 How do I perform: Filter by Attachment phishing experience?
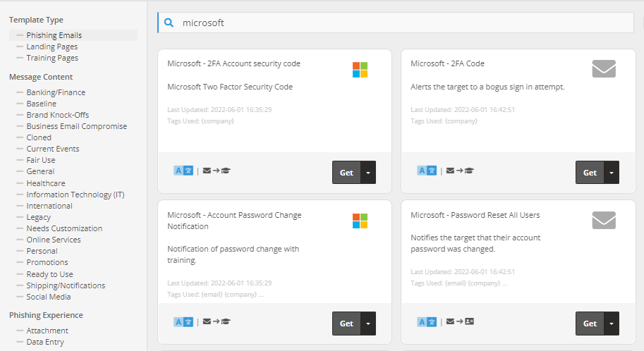47,331
